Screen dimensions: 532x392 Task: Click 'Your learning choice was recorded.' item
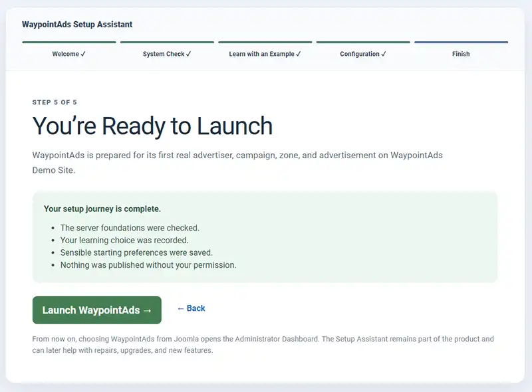[124, 240]
